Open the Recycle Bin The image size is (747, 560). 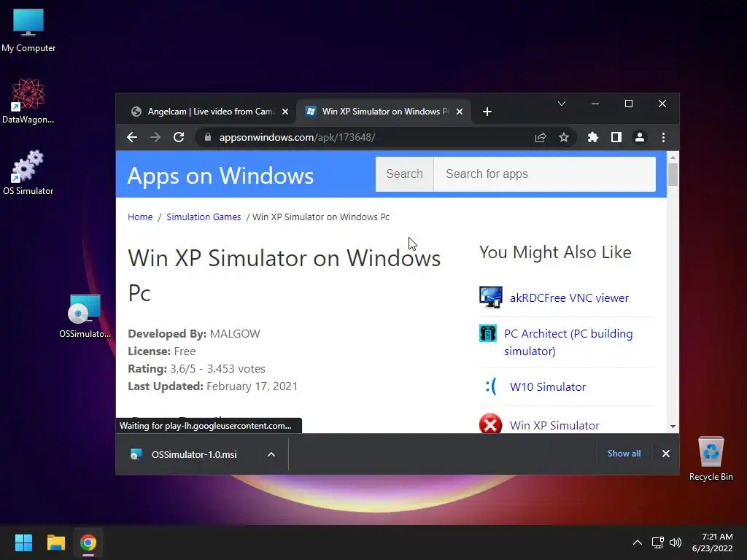click(711, 459)
